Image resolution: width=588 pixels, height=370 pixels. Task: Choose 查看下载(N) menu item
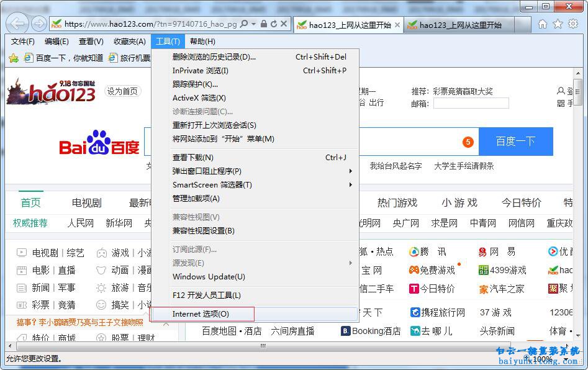[x=256, y=158]
